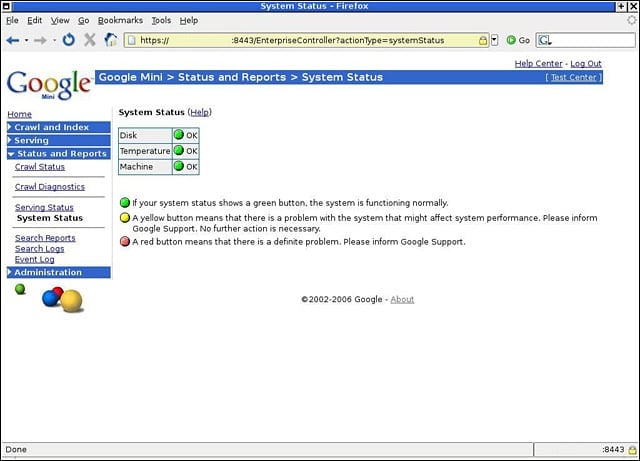
Task: Go to the Home sidebar link
Action: [19, 114]
